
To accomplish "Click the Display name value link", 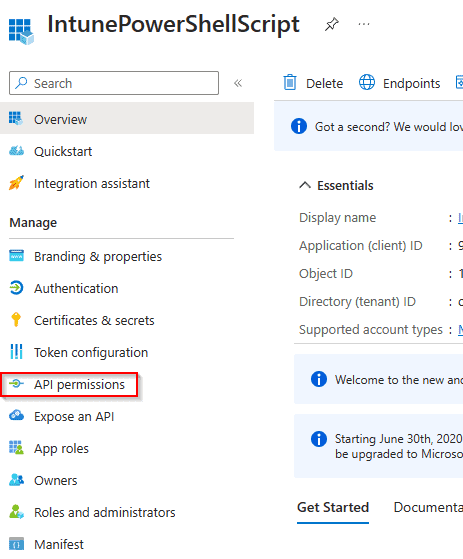I will (x=461, y=217).
